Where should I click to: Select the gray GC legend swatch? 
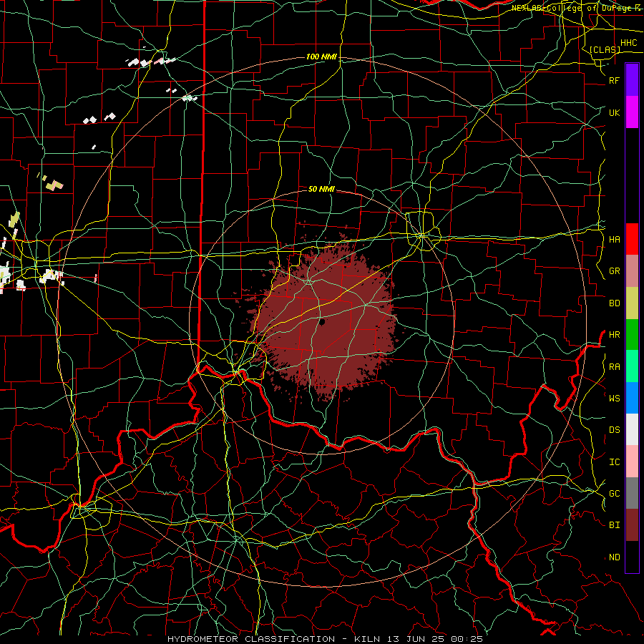coord(632,493)
